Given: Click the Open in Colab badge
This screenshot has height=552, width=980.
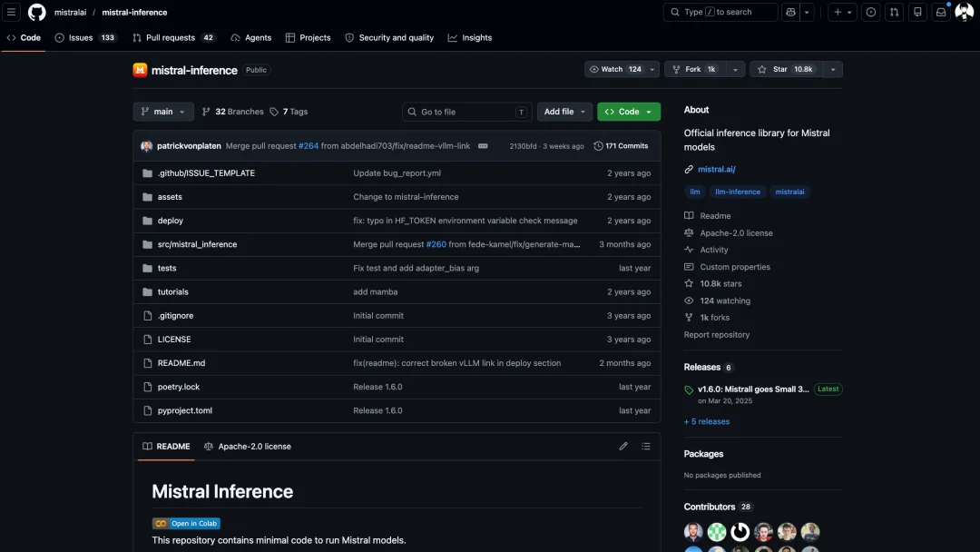Looking at the screenshot, I should click(x=186, y=523).
